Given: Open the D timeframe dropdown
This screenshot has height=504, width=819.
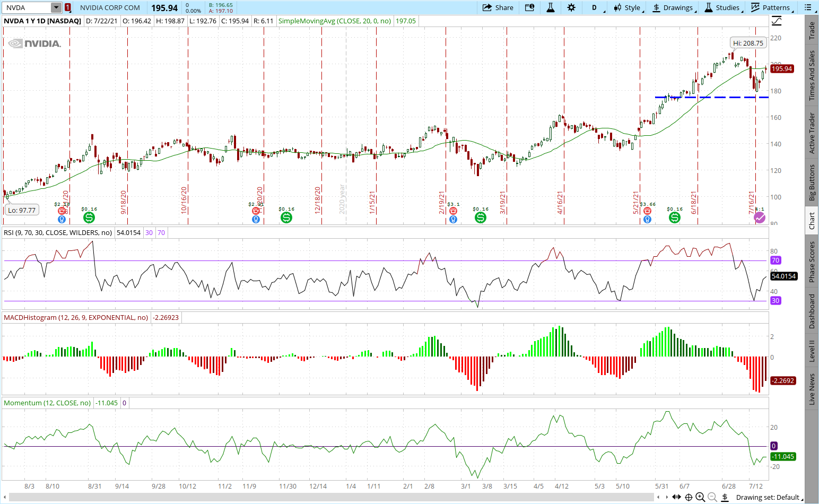Looking at the screenshot, I should coord(596,7).
